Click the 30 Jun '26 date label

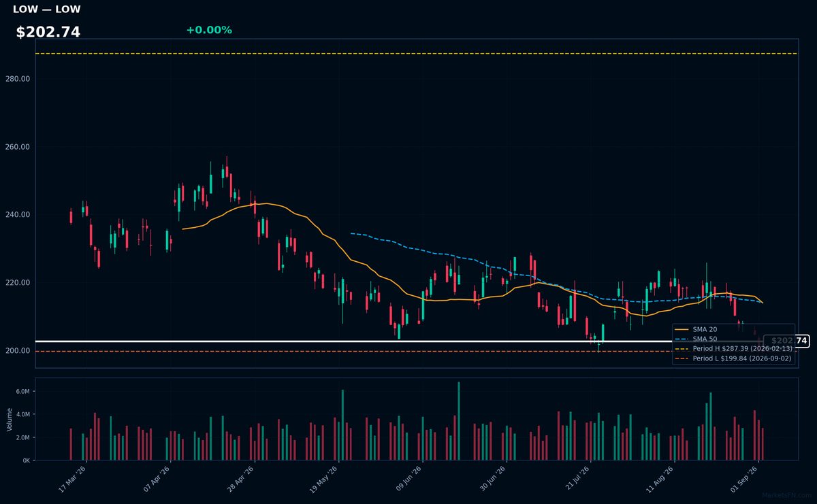click(492, 479)
